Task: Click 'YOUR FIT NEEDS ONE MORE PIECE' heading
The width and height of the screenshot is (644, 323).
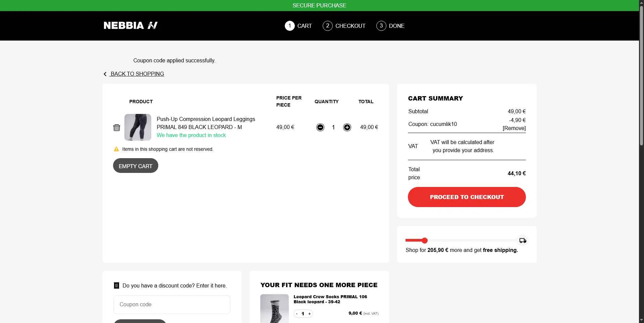Action: 319,285
